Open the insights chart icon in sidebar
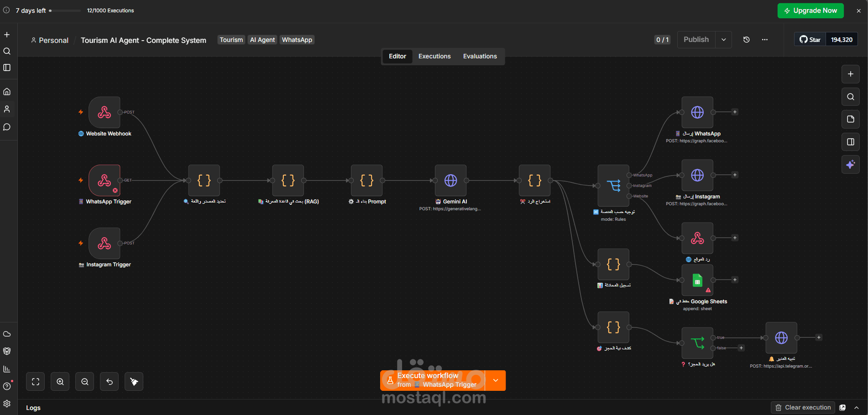 click(7, 369)
